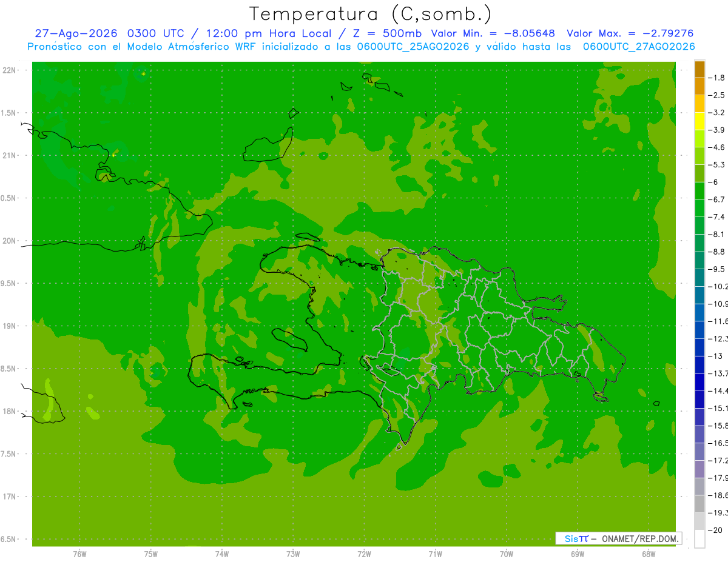Screen dimensions: 728x562
Task: Click the 73W longitude label
Action: click(x=292, y=554)
